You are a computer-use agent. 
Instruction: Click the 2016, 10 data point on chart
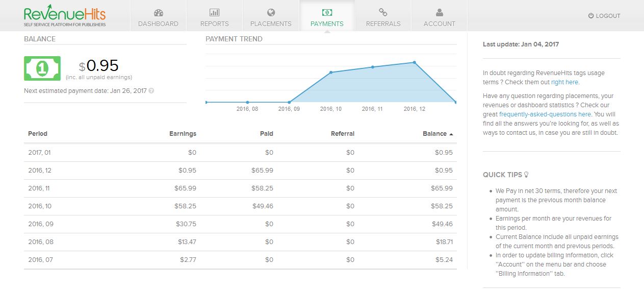tap(331, 73)
